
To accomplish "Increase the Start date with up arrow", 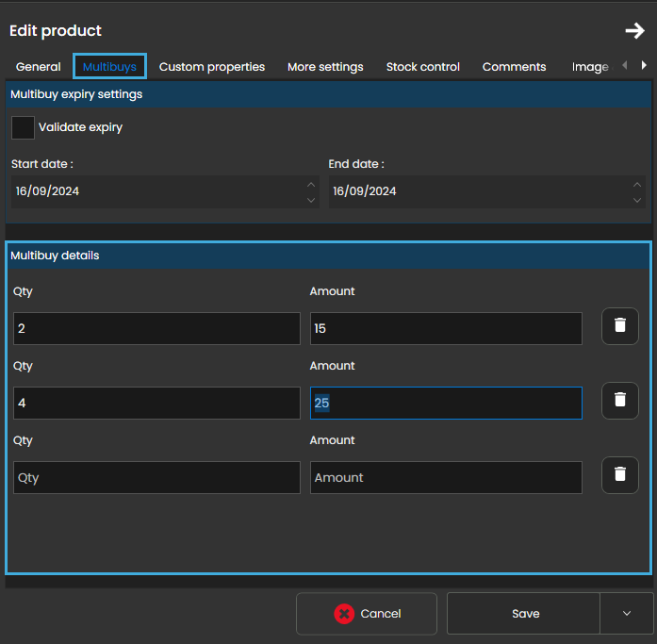I will (x=311, y=184).
